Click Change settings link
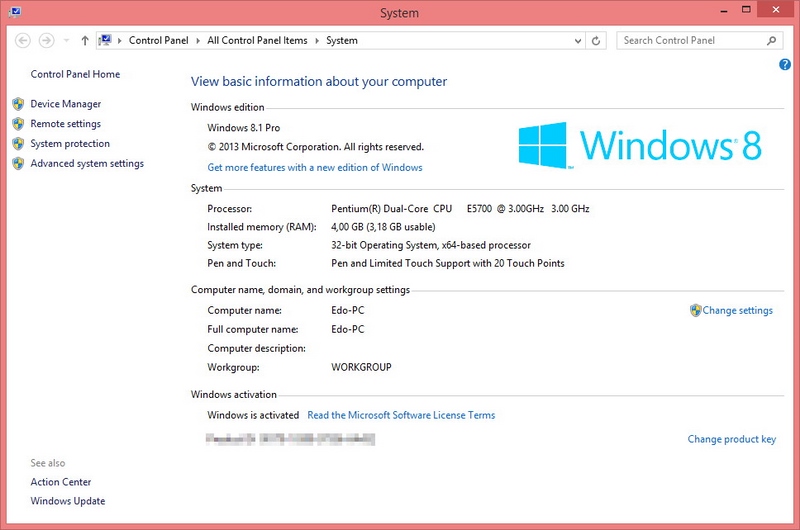800x530 pixels. (738, 310)
